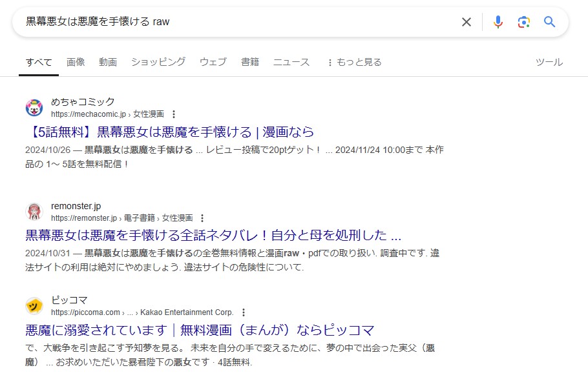Click the voice search microphone icon
588x377 pixels.
click(x=497, y=21)
